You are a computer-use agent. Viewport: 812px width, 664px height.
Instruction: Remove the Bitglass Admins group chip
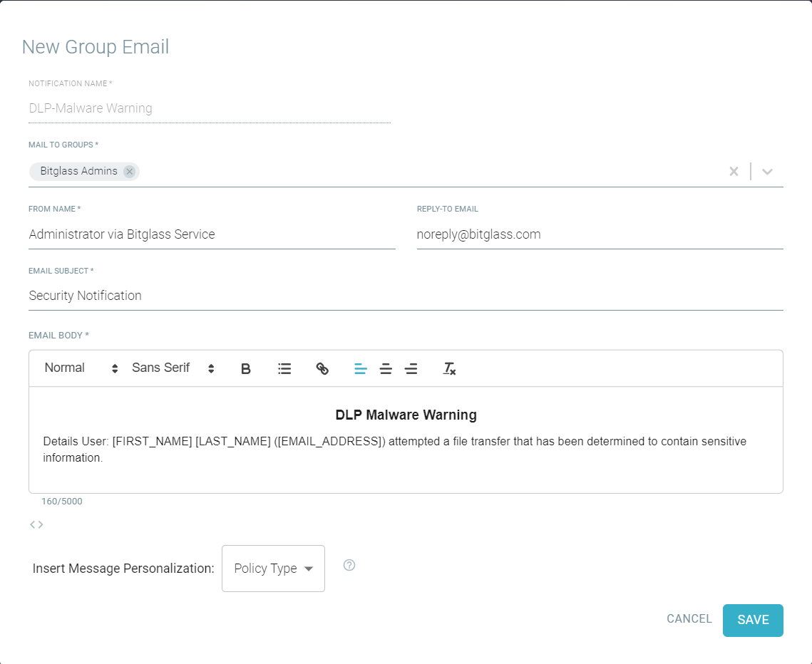(129, 171)
